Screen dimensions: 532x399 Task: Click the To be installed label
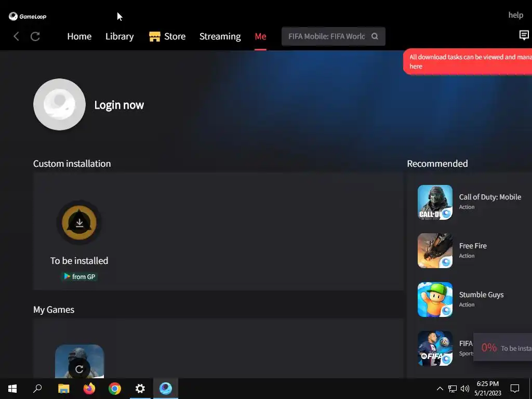coord(79,261)
